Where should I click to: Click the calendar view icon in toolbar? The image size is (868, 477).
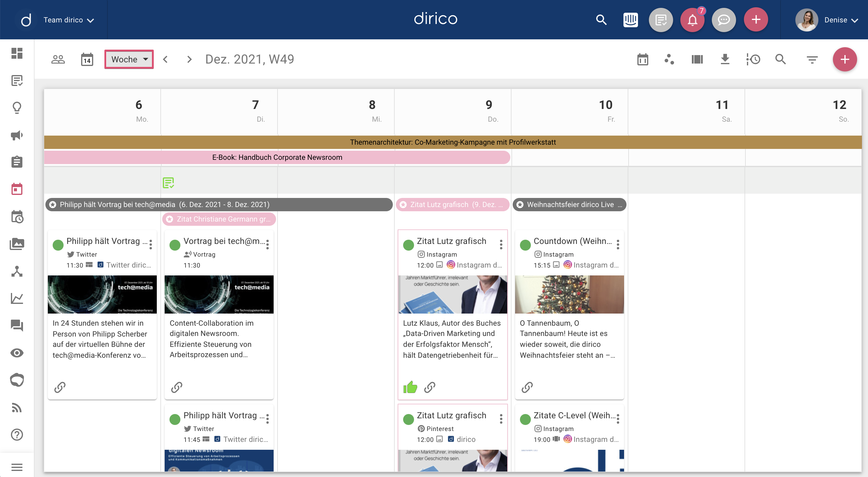[x=643, y=60]
